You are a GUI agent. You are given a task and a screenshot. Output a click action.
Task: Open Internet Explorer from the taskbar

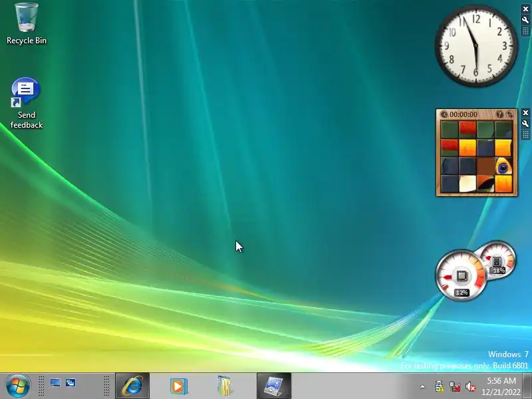point(132,386)
